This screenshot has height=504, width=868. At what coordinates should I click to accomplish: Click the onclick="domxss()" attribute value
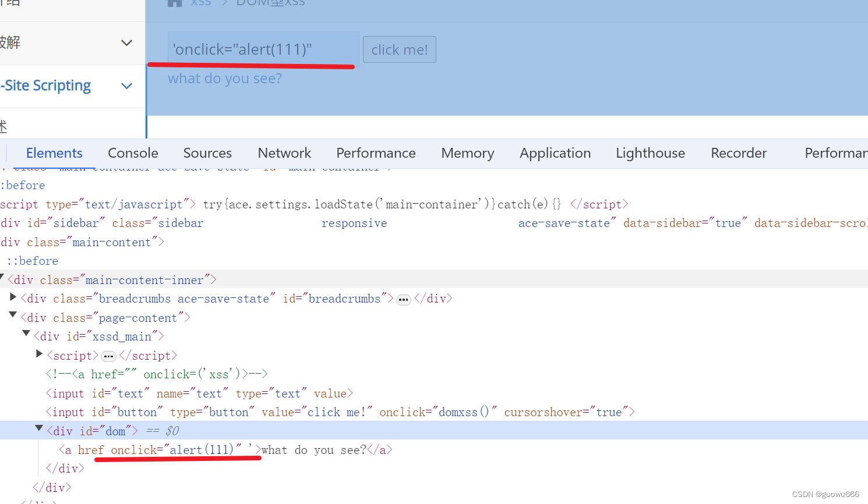(x=438, y=412)
